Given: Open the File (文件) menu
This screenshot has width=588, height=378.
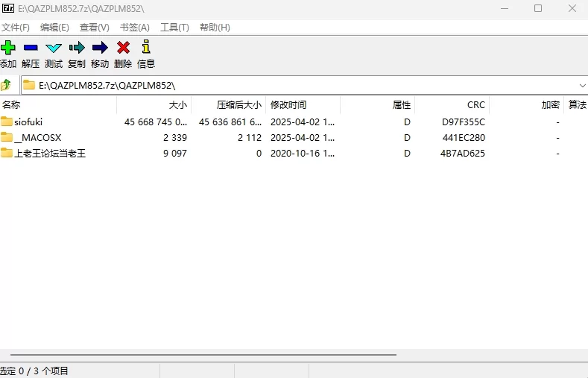Looking at the screenshot, I should click(16, 28).
